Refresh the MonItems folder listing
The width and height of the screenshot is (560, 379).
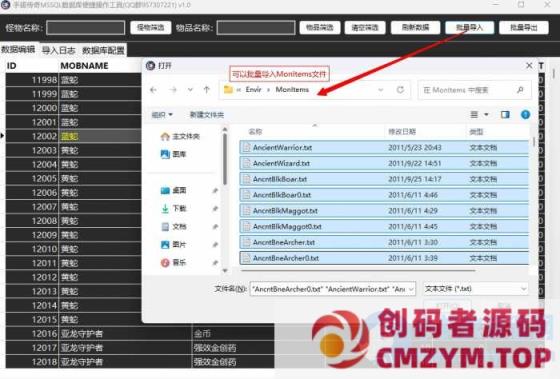pyautogui.click(x=400, y=90)
